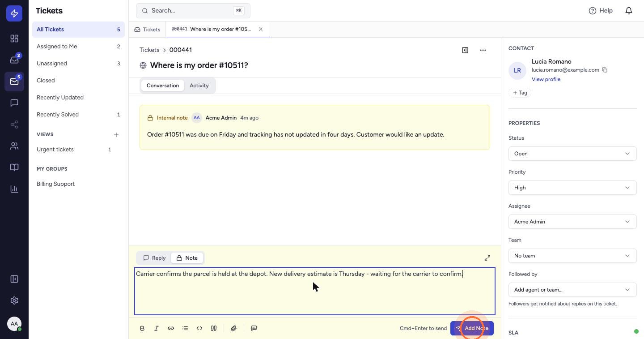Switch to the Tickets top tab
The height and width of the screenshot is (339, 644).
click(x=147, y=30)
